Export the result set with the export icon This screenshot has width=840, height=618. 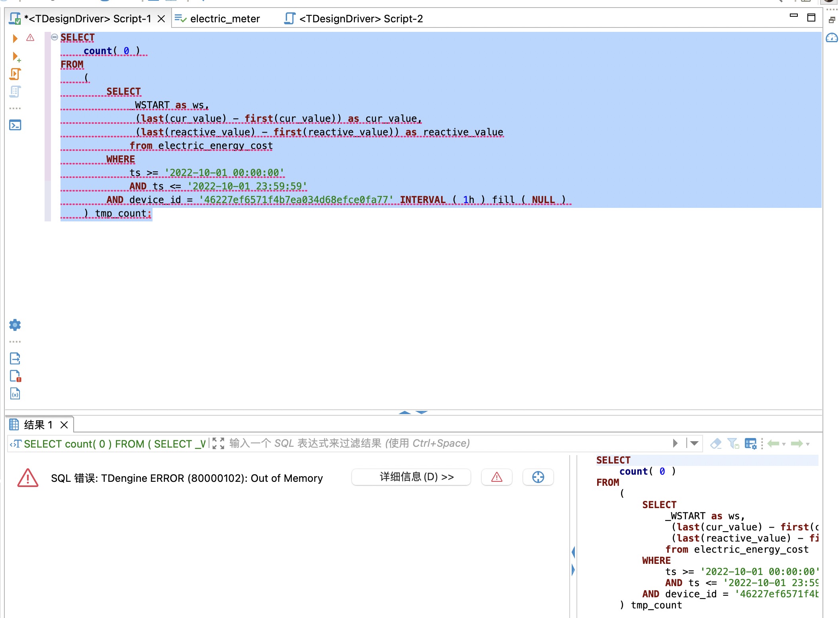15,358
